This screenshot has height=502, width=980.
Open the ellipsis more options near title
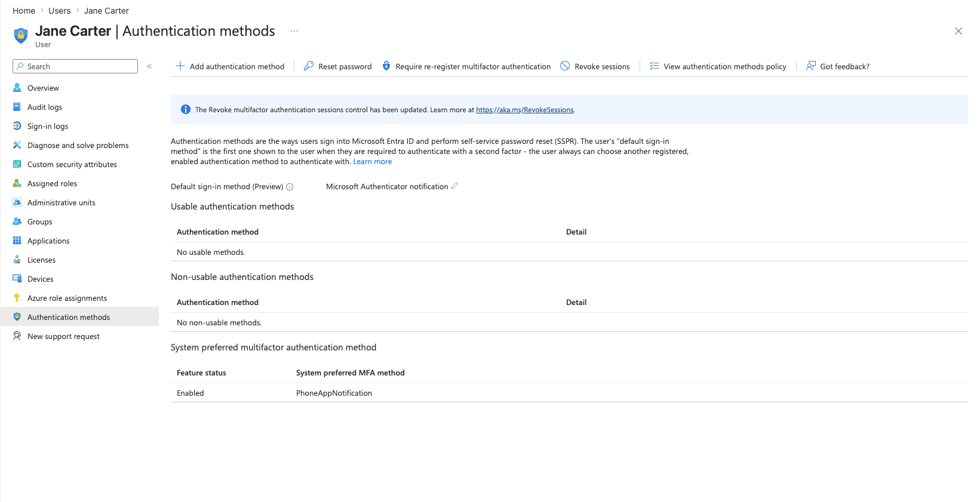click(x=294, y=31)
